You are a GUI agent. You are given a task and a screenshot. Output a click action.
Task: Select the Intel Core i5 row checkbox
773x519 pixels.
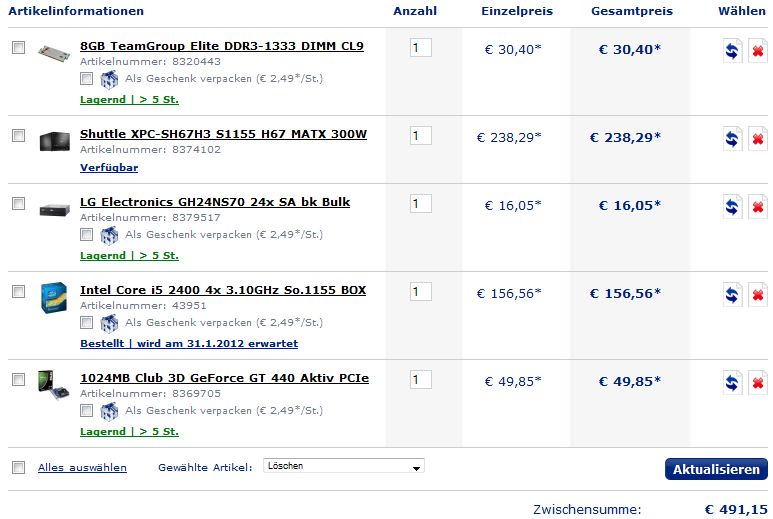[19, 291]
